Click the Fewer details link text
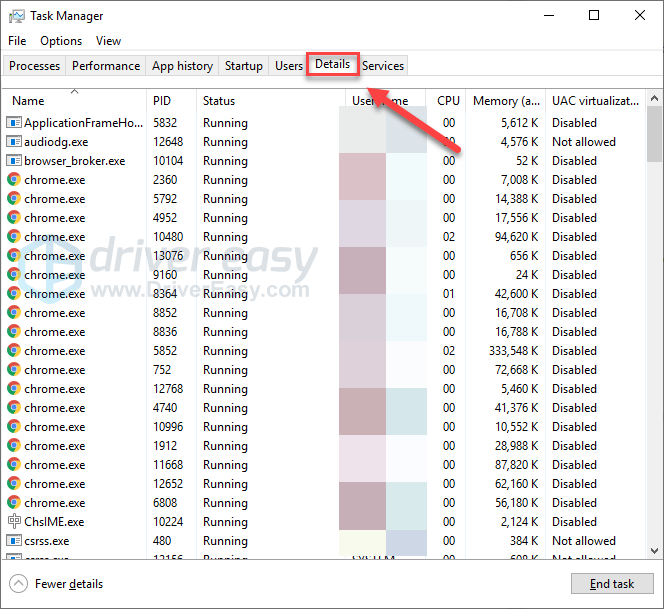The width and height of the screenshot is (664, 609). pos(69,584)
